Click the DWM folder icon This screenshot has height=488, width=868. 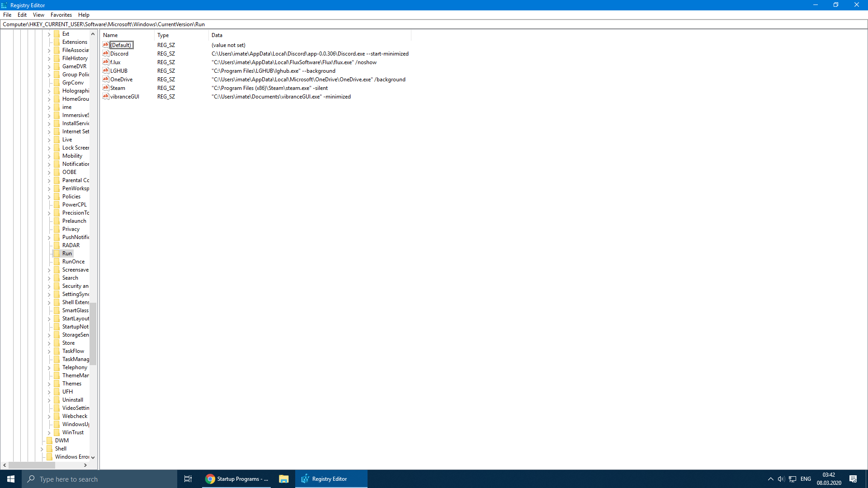coord(49,441)
